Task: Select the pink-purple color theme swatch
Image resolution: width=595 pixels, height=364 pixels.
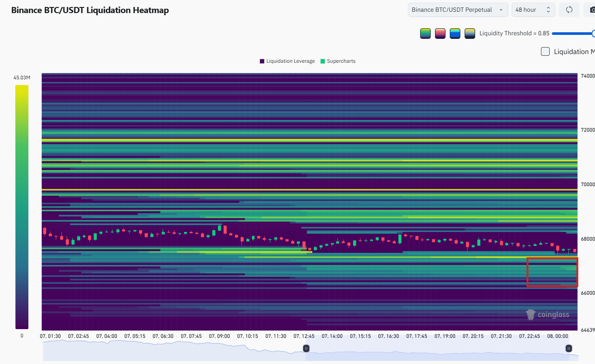Action: tap(440, 34)
